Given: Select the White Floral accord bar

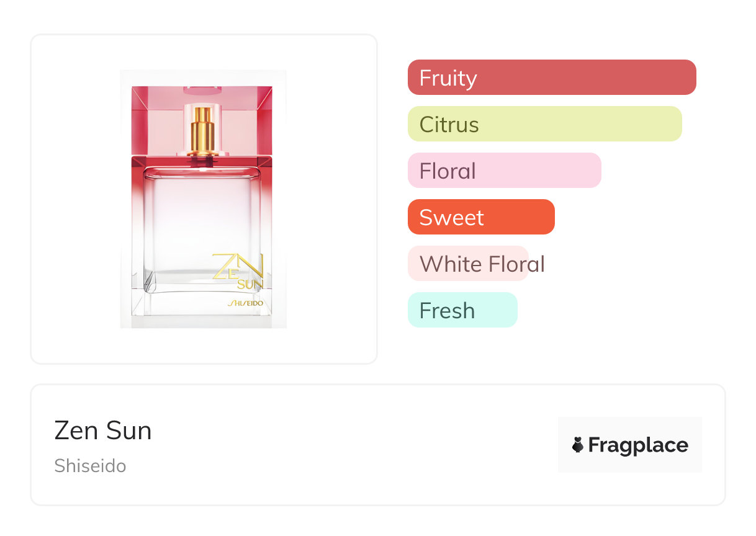Looking at the screenshot, I should (x=468, y=264).
